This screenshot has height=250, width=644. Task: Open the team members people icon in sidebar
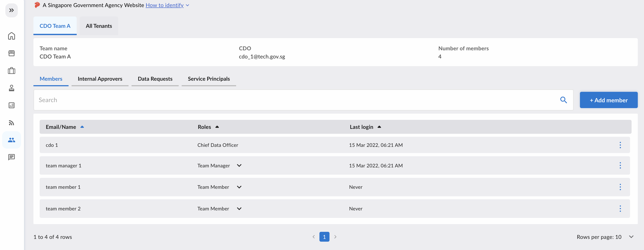[12, 140]
